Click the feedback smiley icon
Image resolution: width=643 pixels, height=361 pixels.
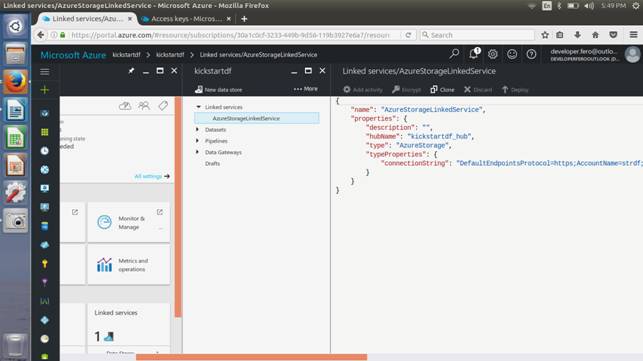(x=512, y=54)
